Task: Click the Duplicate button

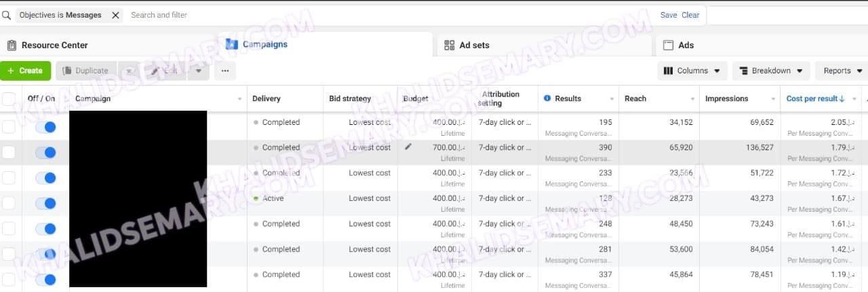Action: click(x=86, y=71)
